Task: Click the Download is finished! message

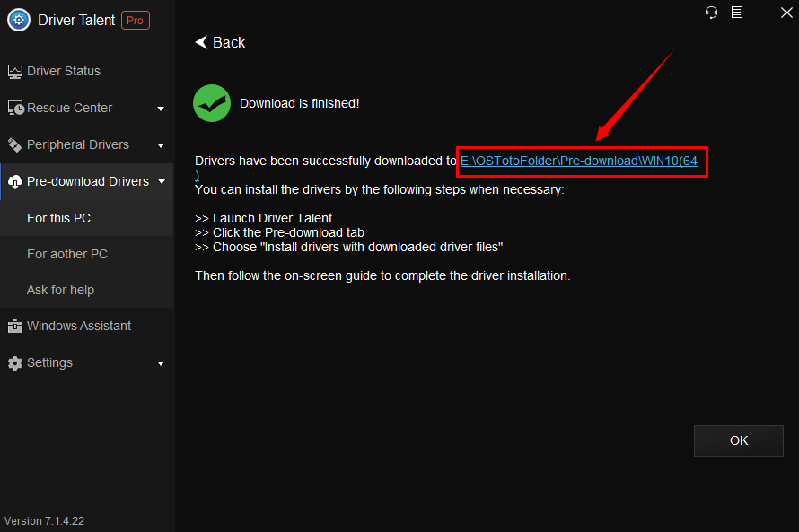Action: pos(300,103)
